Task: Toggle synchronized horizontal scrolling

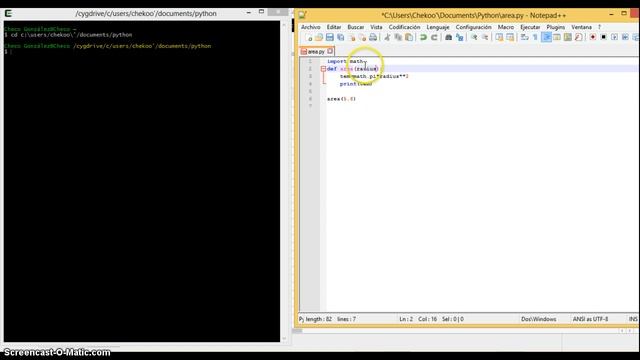Action: click(x=510, y=38)
